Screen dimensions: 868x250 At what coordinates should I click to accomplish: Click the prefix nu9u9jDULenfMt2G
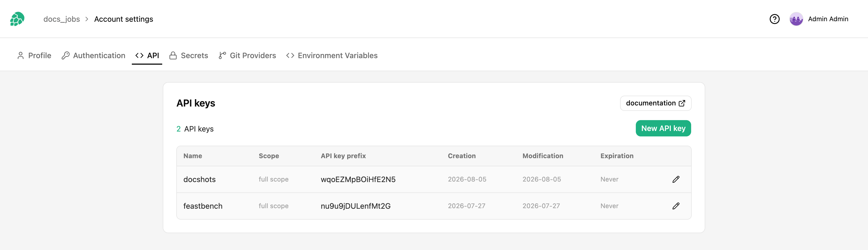pyautogui.click(x=356, y=206)
